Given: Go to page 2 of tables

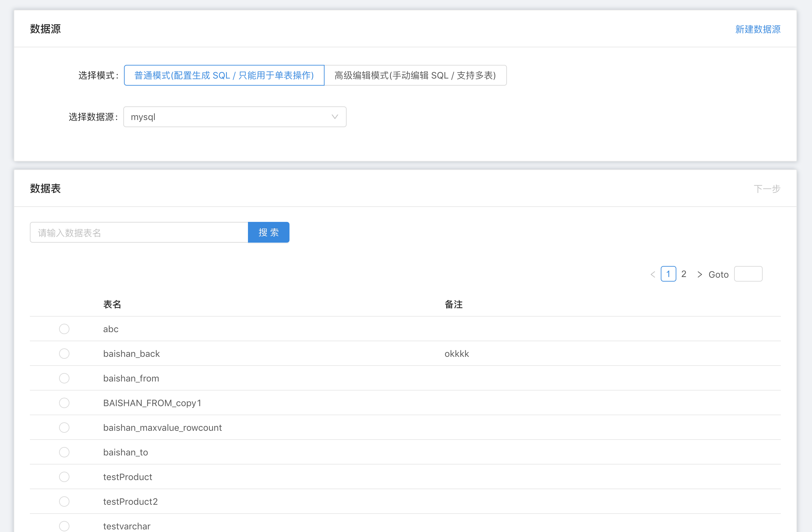Looking at the screenshot, I should 683,274.
